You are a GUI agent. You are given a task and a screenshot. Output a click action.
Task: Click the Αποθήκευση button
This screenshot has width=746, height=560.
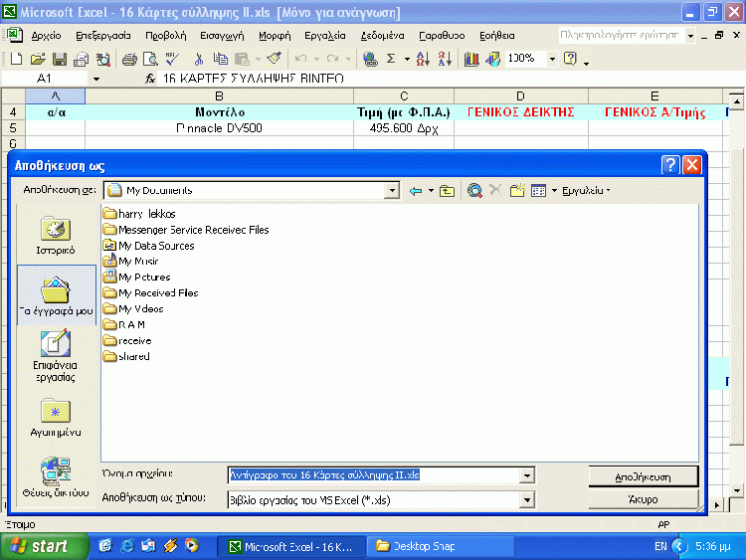[x=643, y=476]
